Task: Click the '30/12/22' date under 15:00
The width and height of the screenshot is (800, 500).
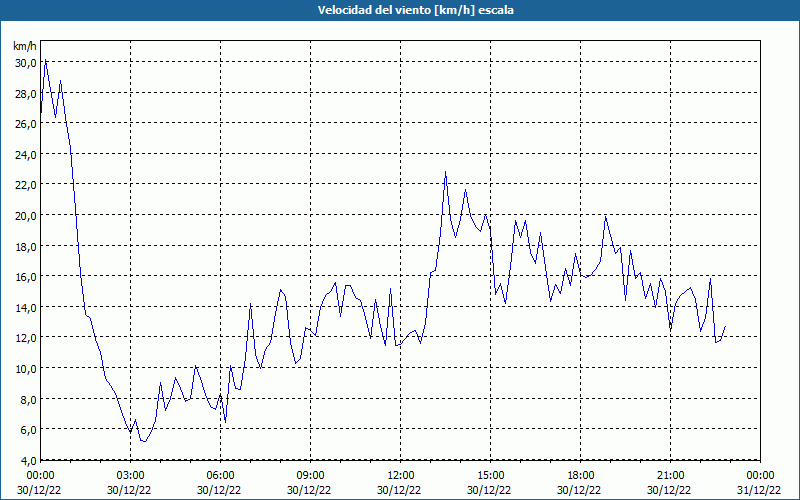Action: click(489, 490)
